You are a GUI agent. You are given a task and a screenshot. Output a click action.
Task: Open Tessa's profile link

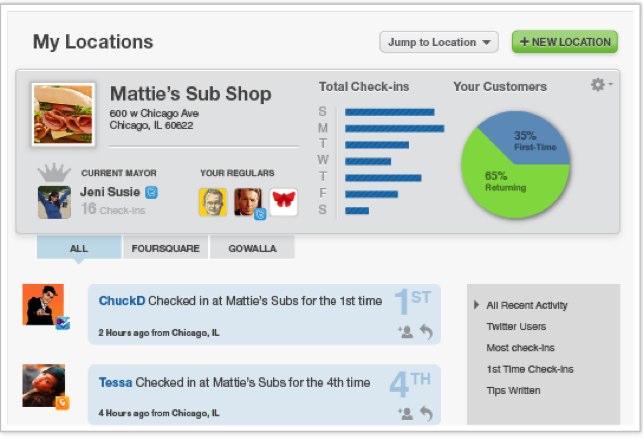(x=115, y=382)
